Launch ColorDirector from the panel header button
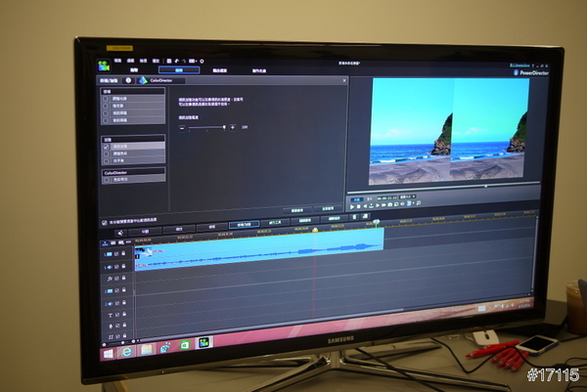This screenshot has width=587, height=392. click(160, 80)
